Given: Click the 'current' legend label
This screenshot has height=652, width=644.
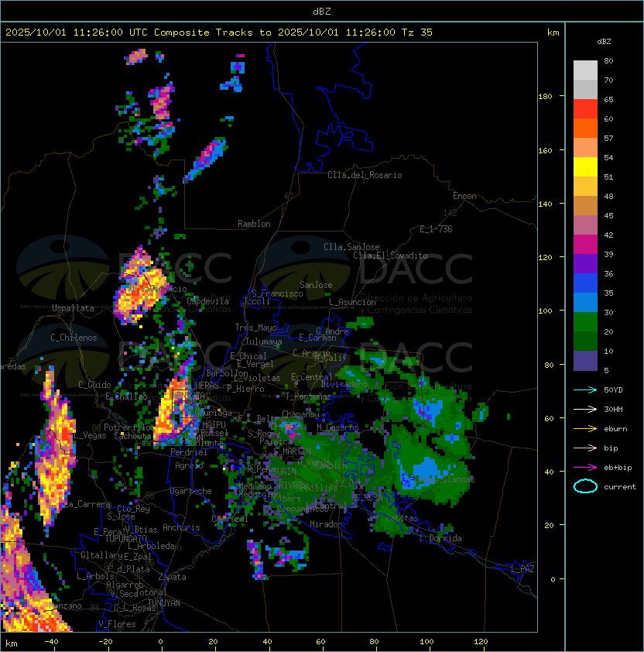Looking at the screenshot, I should point(620,487).
